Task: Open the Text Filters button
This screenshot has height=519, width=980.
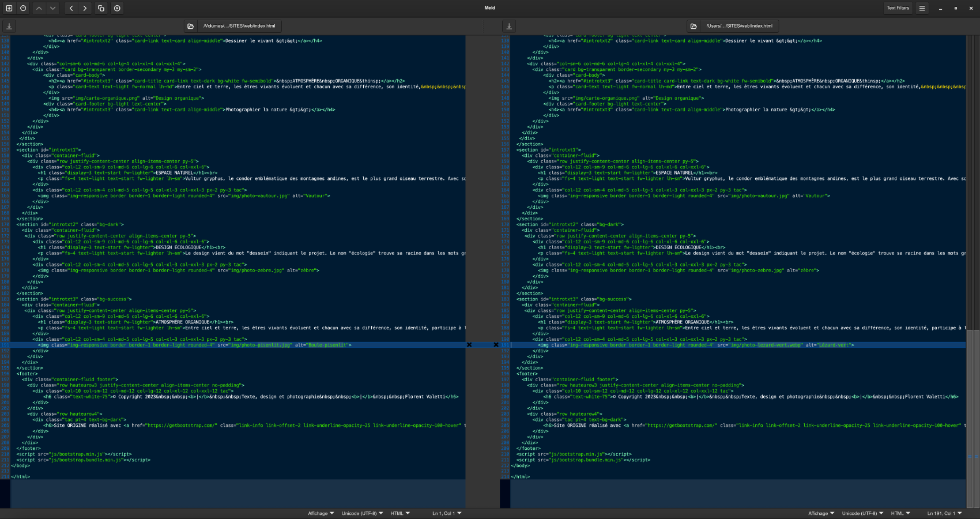Action: pyautogui.click(x=898, y=8)
